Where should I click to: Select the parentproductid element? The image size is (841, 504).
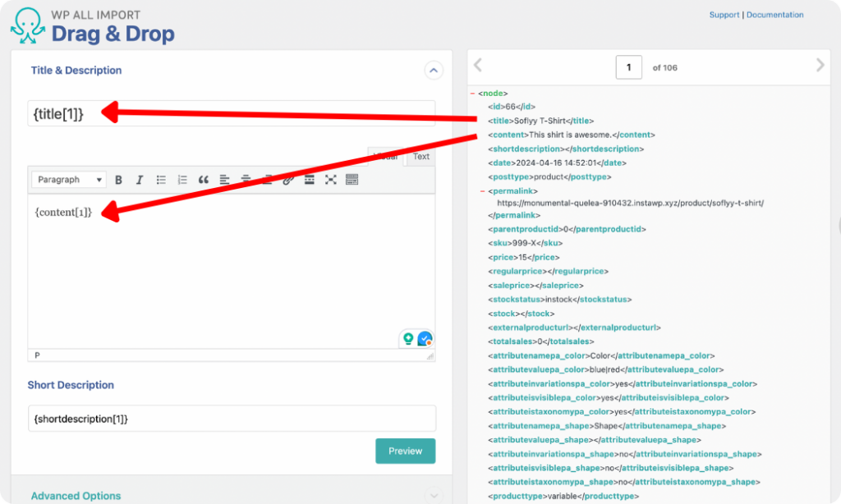pos(567,229)
